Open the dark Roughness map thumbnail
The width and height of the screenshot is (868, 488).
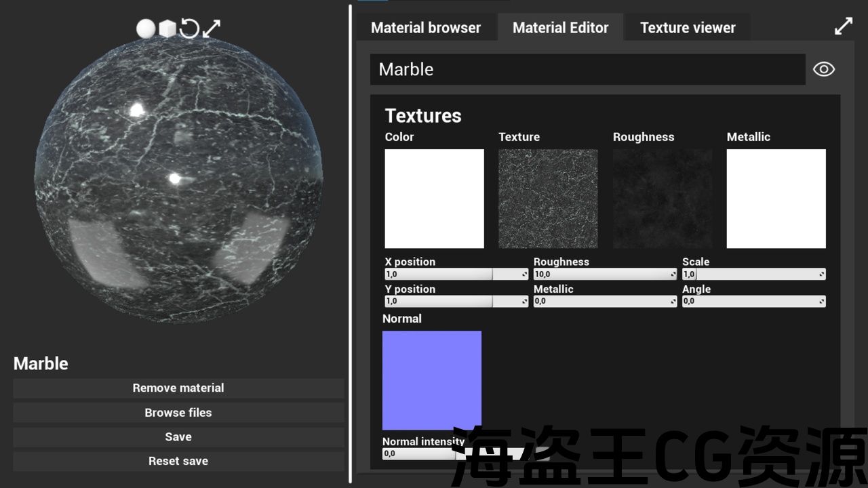(x=662, y=199)
